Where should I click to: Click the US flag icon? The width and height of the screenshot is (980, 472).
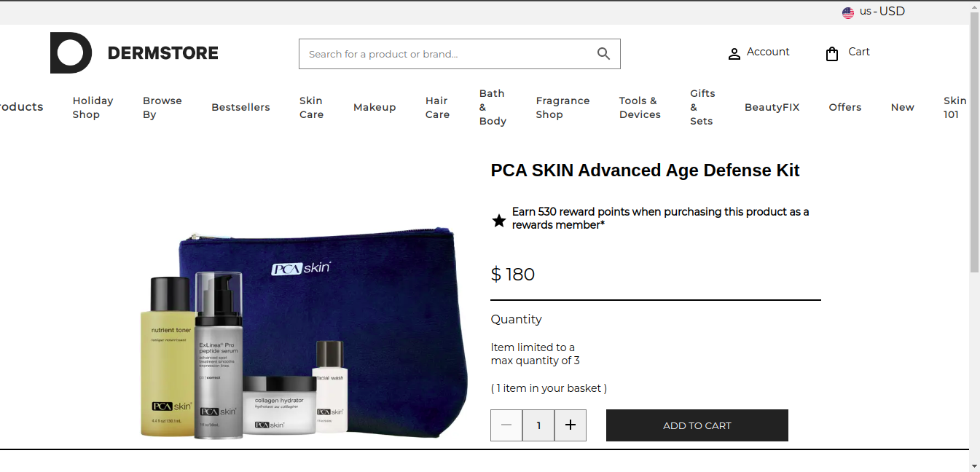click(848, 12)
